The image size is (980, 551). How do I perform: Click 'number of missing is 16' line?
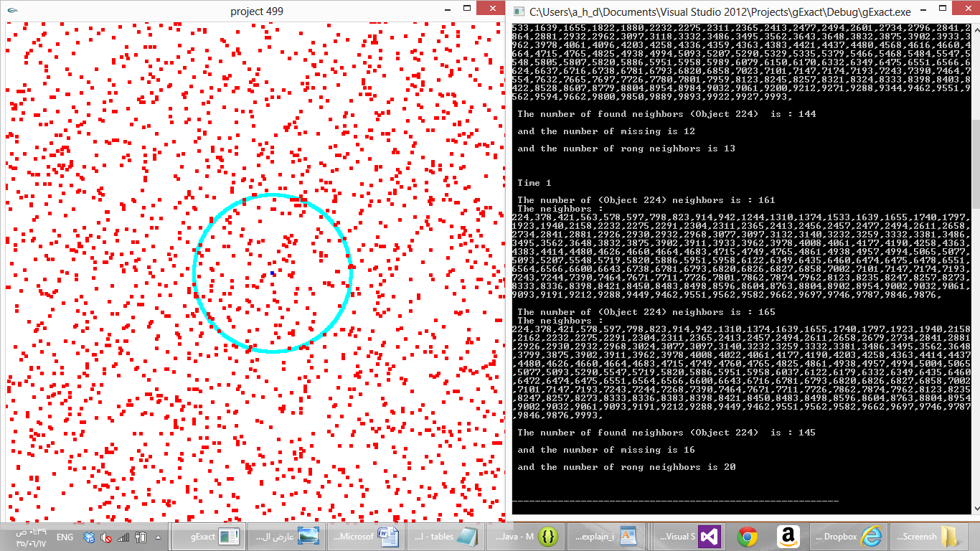(x=606, y=450)
